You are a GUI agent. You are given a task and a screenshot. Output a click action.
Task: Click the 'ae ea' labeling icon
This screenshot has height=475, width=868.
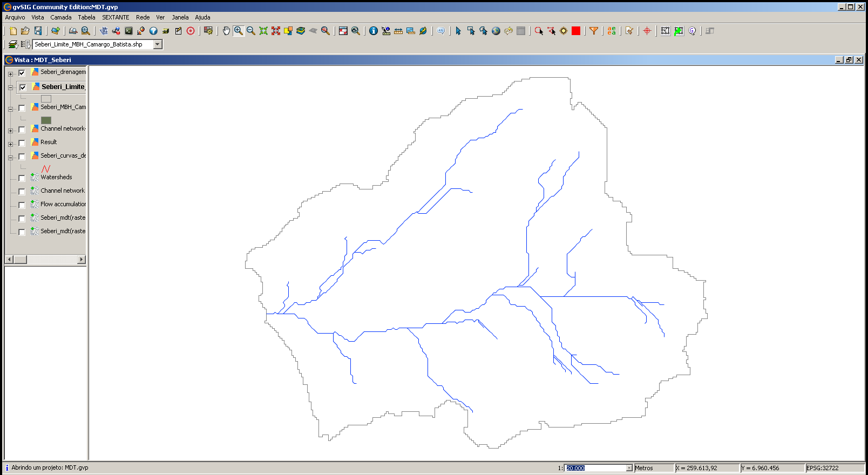[x=612, y=31]
